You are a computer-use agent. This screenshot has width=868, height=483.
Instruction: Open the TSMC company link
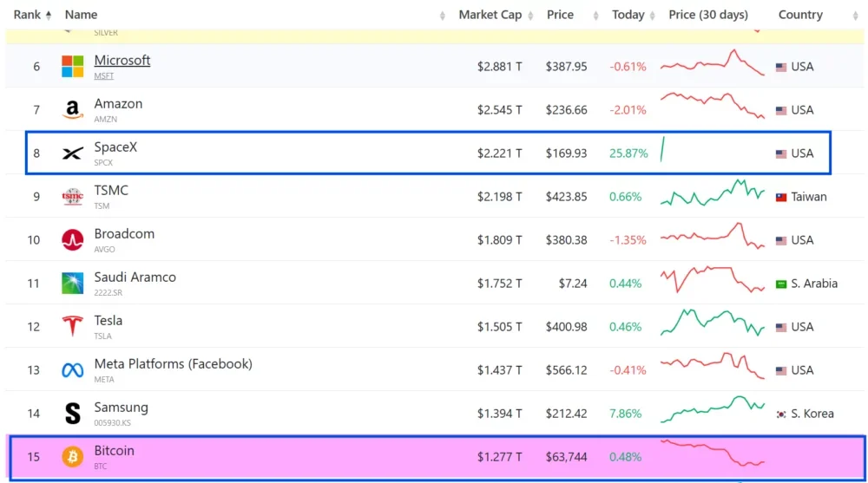111,190
